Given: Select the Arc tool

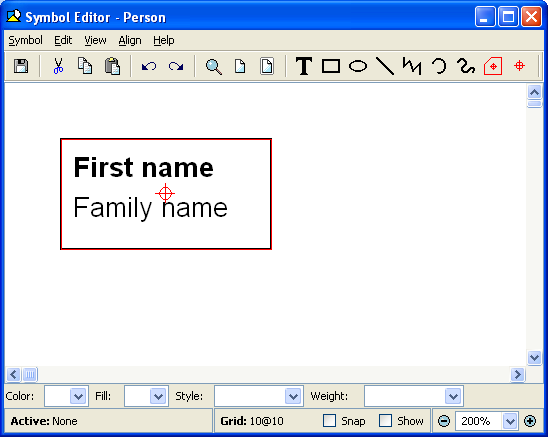Looking at the screenshot, I should coord(439,66).
